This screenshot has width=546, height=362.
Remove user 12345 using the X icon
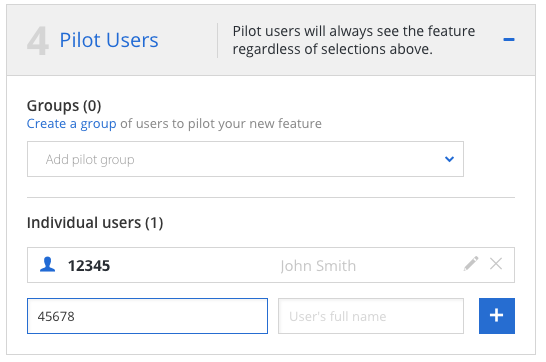pyautogui.click(x=496, y=264)
